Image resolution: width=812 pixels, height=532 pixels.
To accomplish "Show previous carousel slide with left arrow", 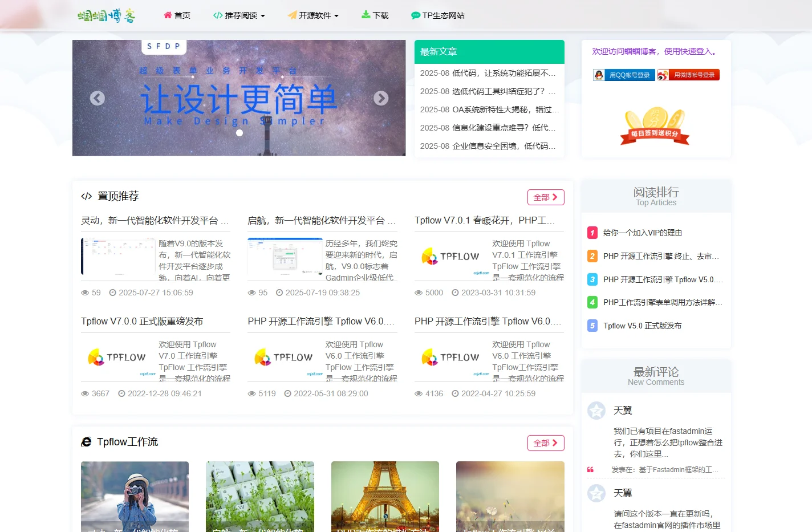I will tap(98, 98).
